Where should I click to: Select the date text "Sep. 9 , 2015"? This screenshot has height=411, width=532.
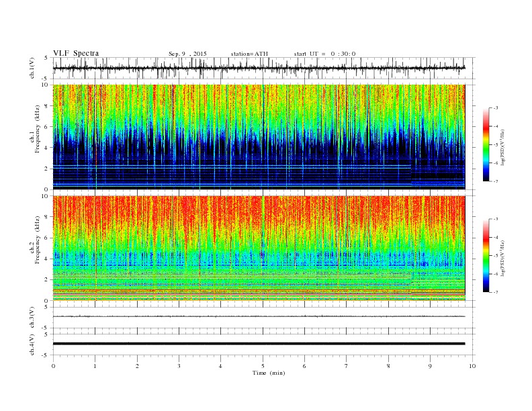click(187, 54)
